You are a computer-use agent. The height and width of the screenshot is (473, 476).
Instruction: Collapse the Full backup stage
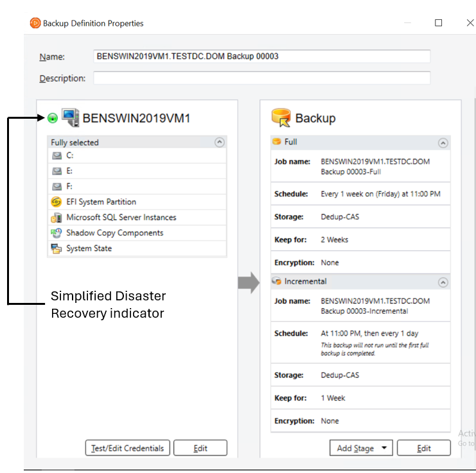(x=443, y=143)
